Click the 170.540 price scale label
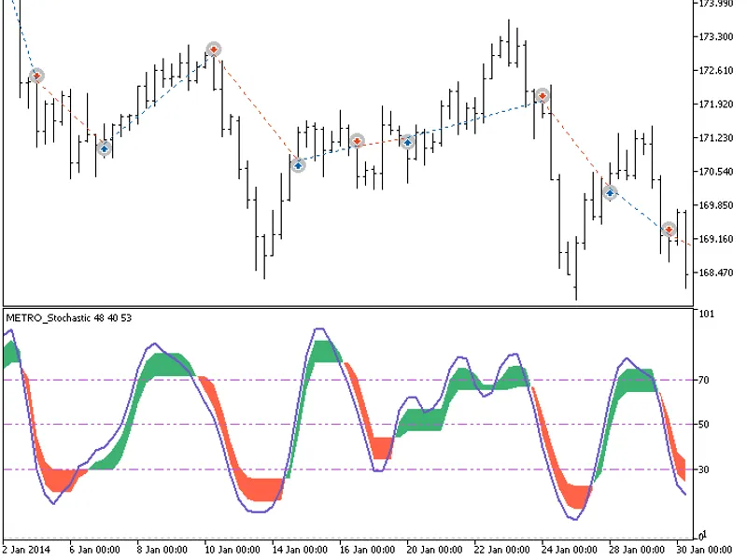The width and height of the screenshot is (747, 560). [x=715, y=172]
